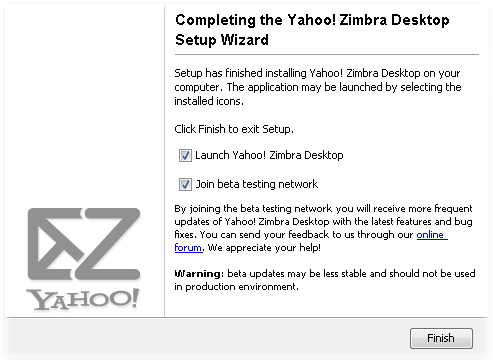Click the gray footer bar beside Finish
Screen dimensions: 493x363
[207, 338]
